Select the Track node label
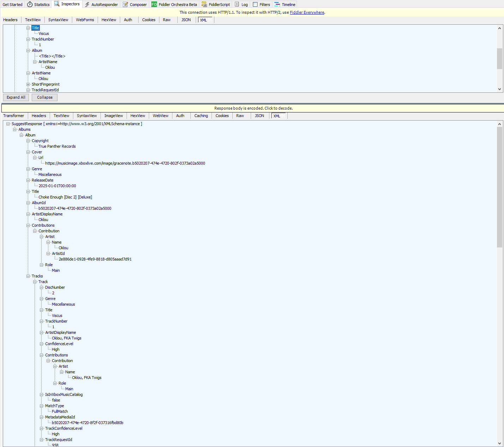Screen dimensions: 504x447 [x=43, y=282]
